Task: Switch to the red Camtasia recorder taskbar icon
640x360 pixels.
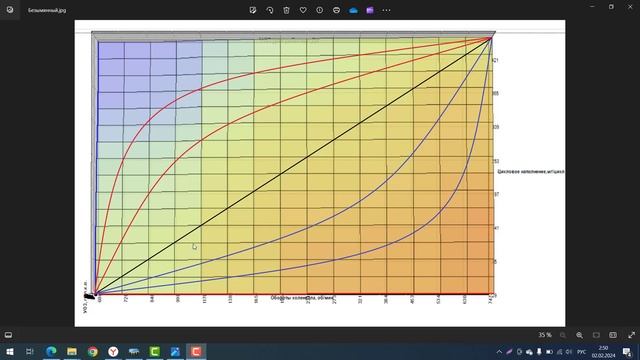Action: pos(196,351)
